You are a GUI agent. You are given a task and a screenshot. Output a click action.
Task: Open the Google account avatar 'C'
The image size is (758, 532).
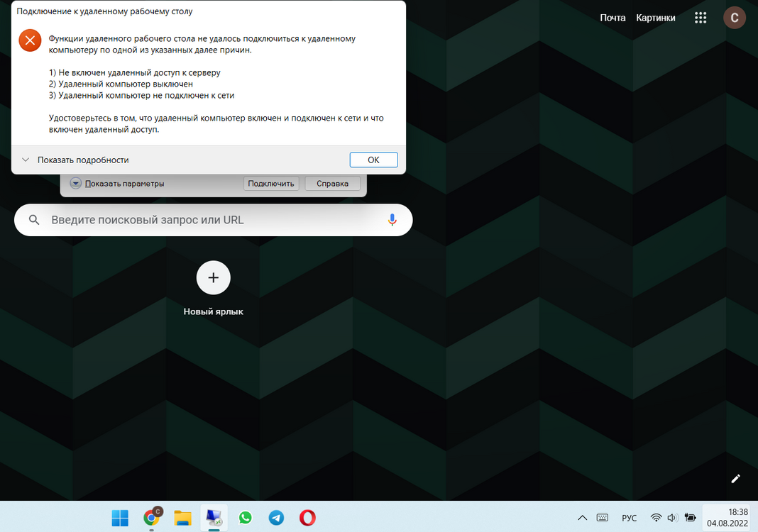tap(735, 18)
